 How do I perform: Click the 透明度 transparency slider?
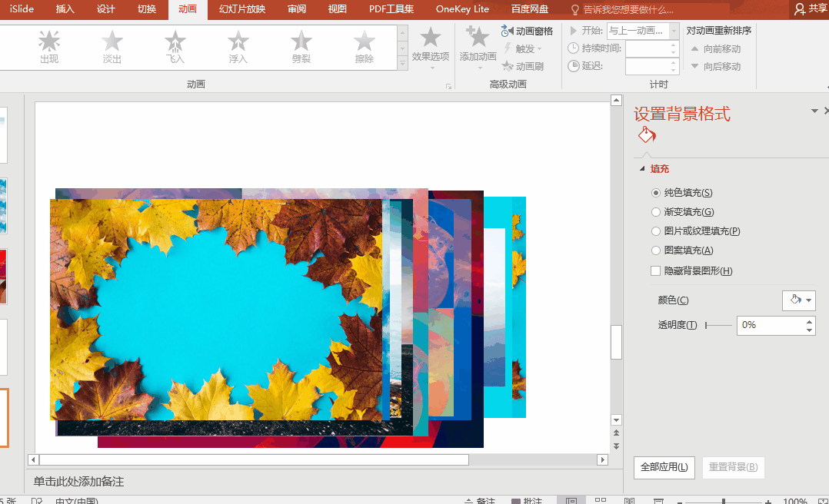(x=718, y=326)
